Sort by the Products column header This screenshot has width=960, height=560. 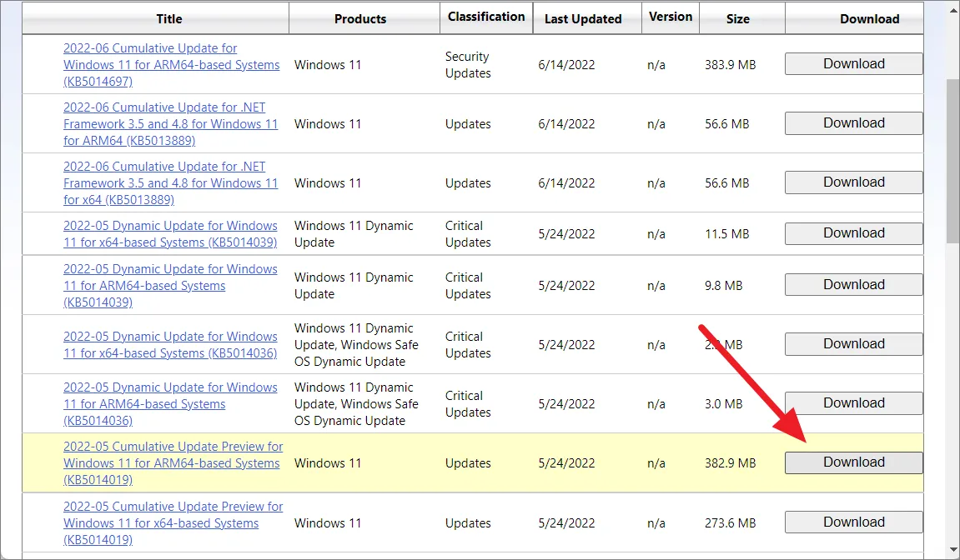(360, 18)
